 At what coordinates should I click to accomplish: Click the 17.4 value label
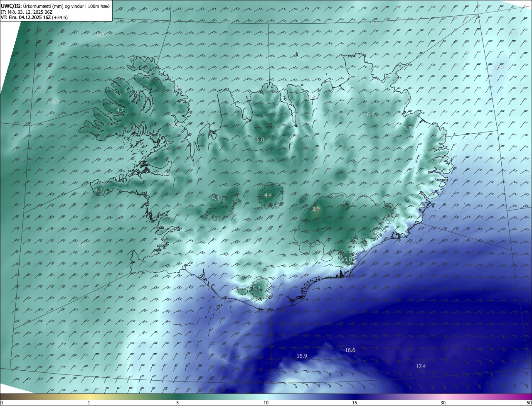tap(421, 366)
